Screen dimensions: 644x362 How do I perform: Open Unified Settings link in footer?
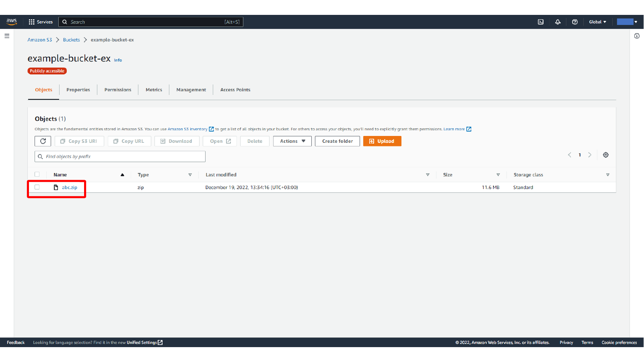click(x=142, y=343)
